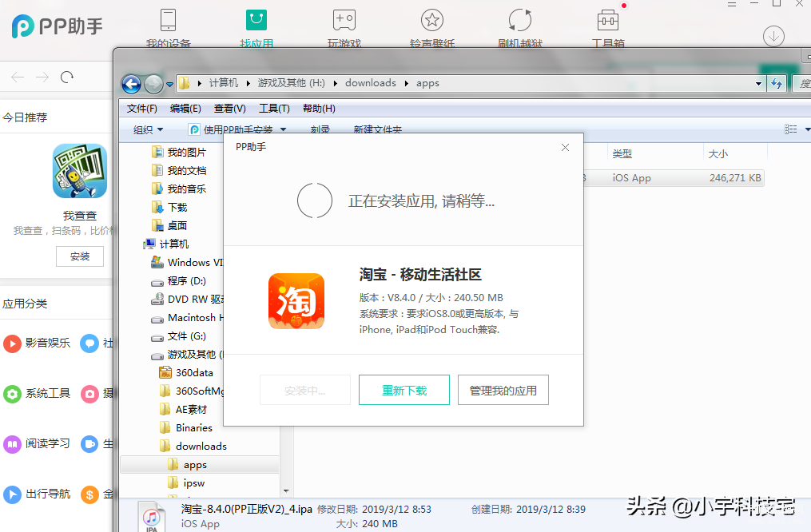This screenshot has width=811, height=532.
Task: Refresh the PP助手 page
Action: pos(67,77)
